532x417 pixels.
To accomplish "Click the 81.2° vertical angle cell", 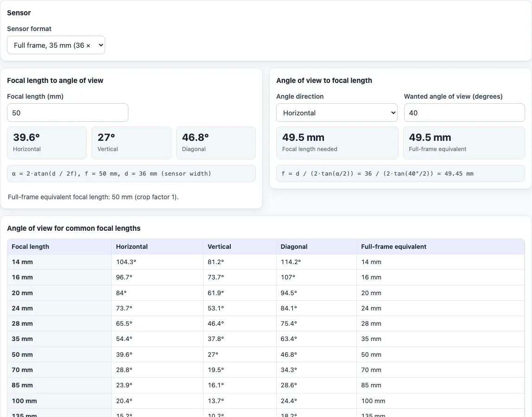I will point(240,262).
